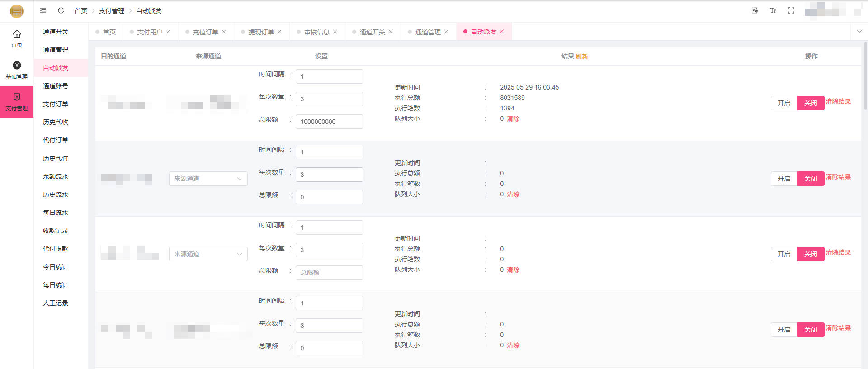
Task: Collapse the sidebar with the menu fold icon
Action: click(x=43, y=10)
